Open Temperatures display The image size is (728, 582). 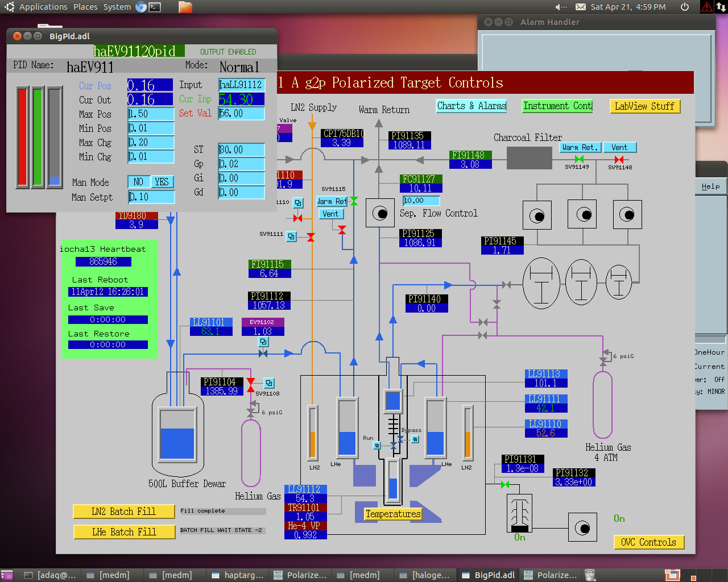[x=393, y=514]
